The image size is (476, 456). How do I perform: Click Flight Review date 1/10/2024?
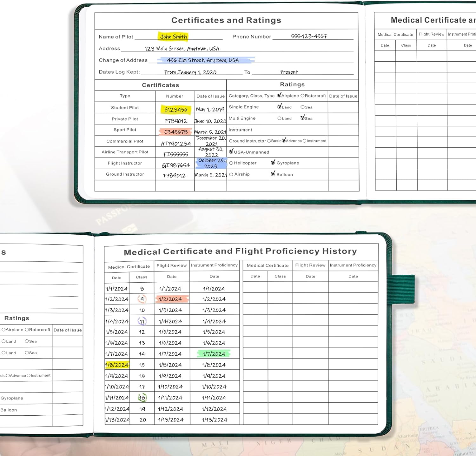170,386
